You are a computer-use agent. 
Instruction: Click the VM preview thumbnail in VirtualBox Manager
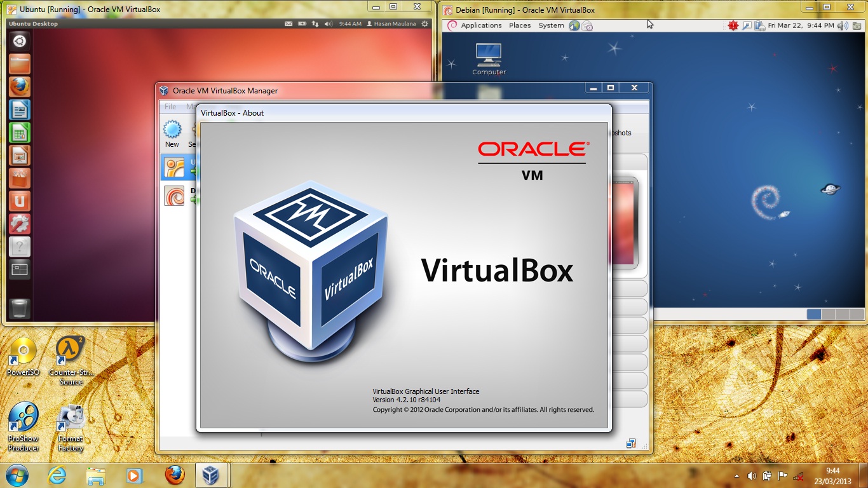624,222
